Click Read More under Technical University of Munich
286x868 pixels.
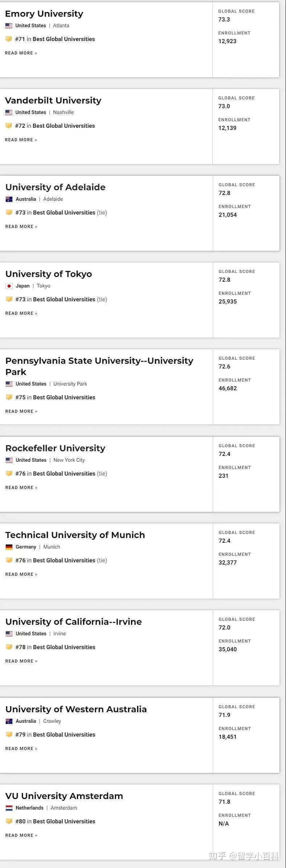[21, 574]
